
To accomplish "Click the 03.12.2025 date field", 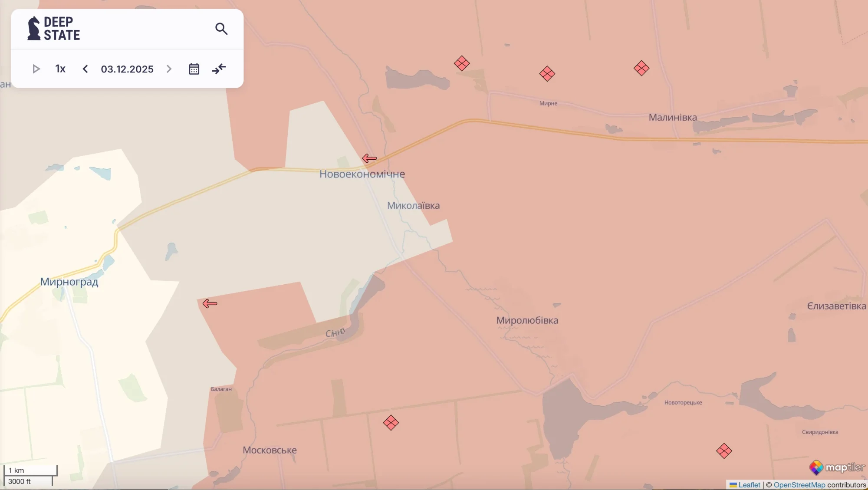I will click(127, 69).
